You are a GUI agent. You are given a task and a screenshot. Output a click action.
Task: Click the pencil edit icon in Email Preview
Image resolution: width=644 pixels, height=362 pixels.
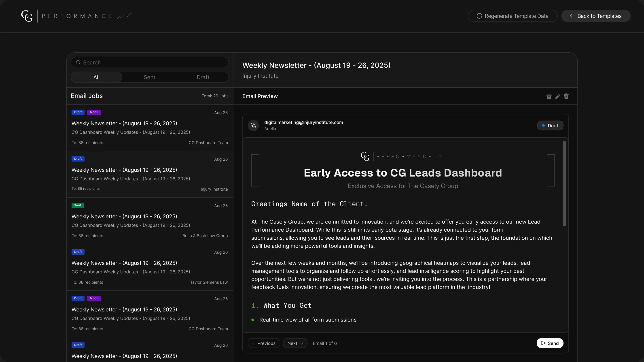coord(557,97)
